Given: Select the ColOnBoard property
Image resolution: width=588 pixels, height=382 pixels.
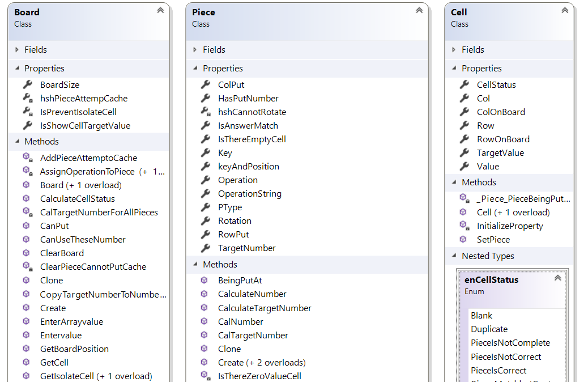Looking at the screenshot, I should (x=501, y=112).
